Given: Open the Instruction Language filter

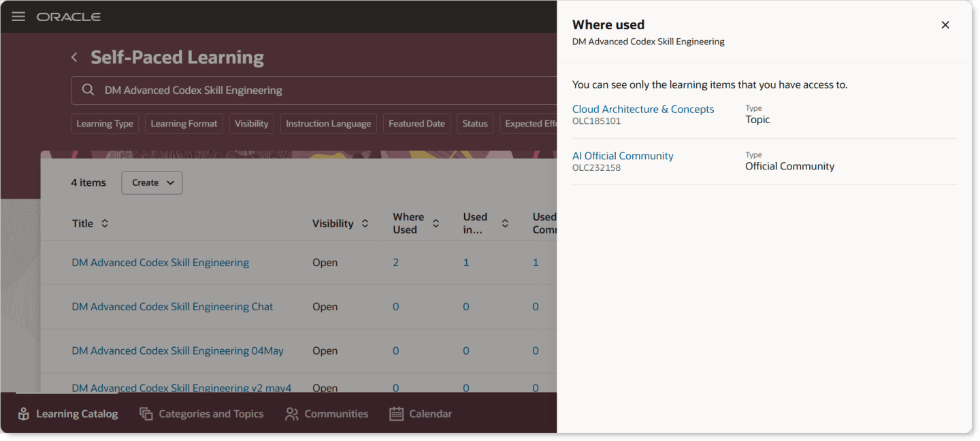Looking at the screenshot, I should tap(329, 123).
